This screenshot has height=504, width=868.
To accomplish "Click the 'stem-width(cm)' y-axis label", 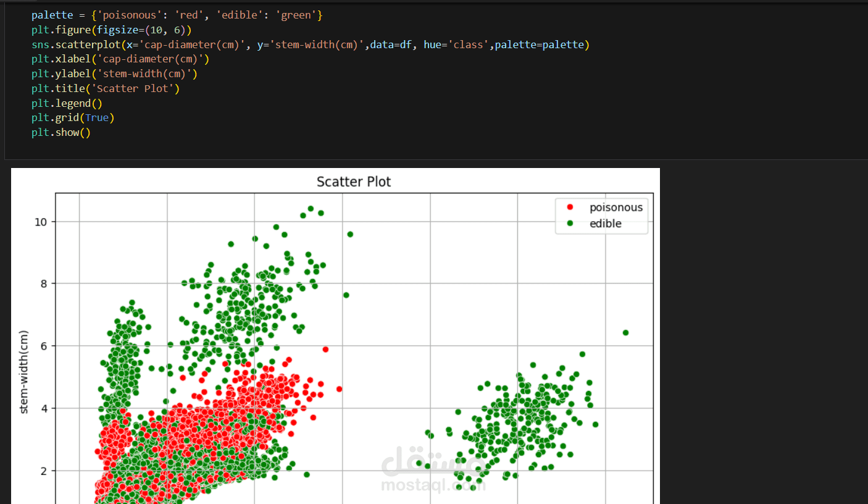I will pos(25,372).
